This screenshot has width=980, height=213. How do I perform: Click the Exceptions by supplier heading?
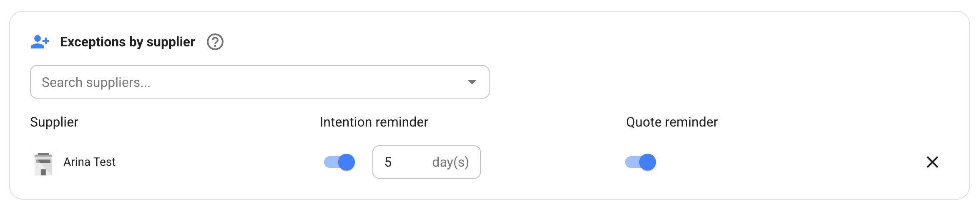click(x=128, y=42)
